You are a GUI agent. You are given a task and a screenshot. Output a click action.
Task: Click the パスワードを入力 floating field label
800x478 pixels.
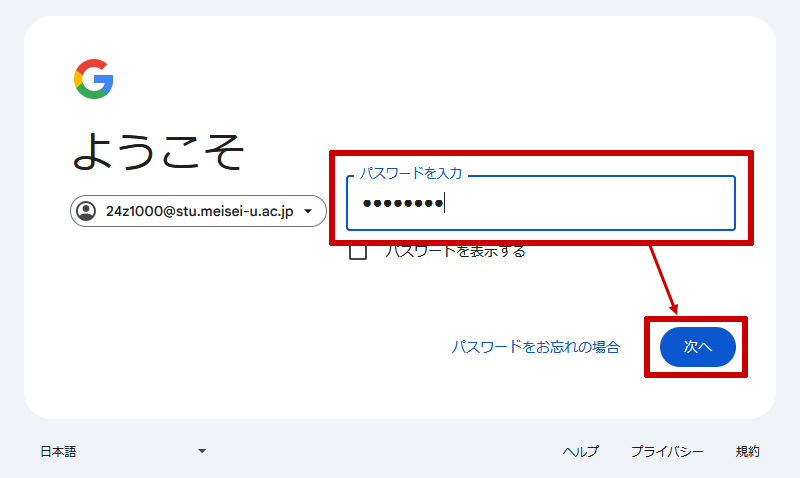(411, 173)
